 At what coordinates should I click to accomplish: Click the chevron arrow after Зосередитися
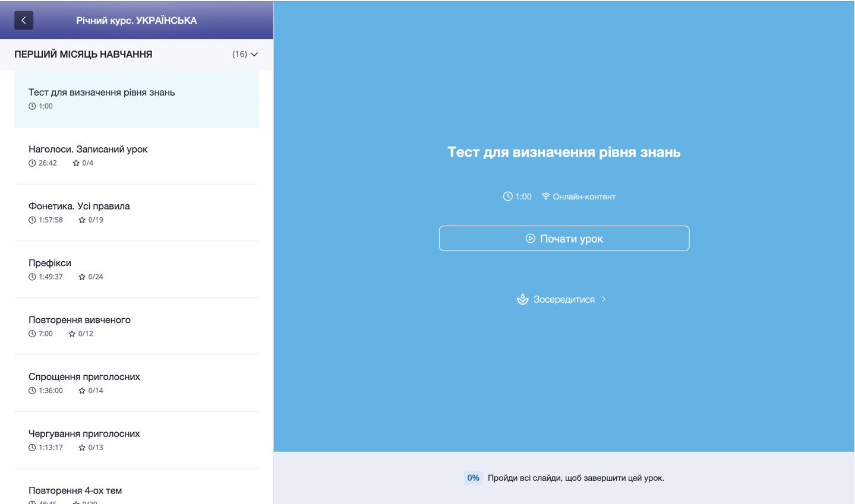pos(604,299)
